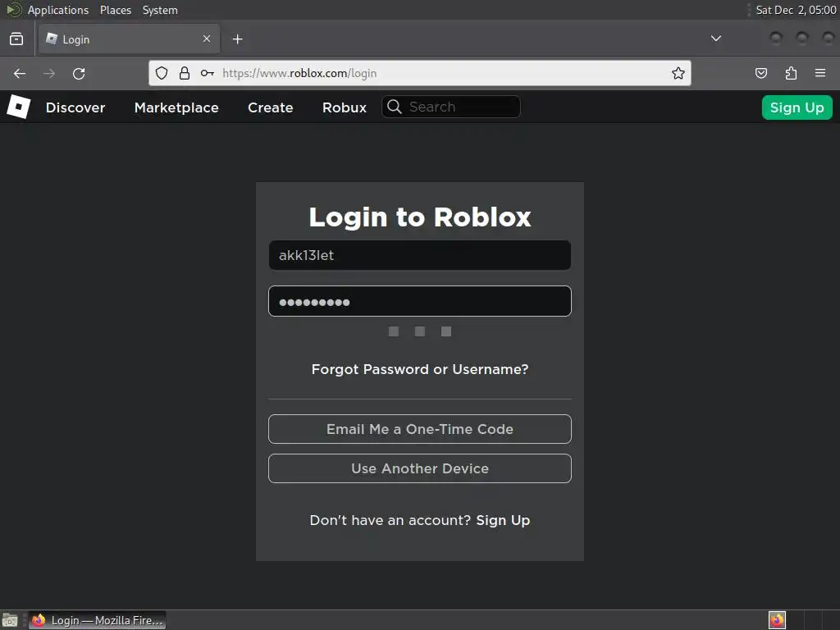The height and width of the screenshot is (630, 840).
Task: Open the Applications menu
Action: tap(58, 10)
